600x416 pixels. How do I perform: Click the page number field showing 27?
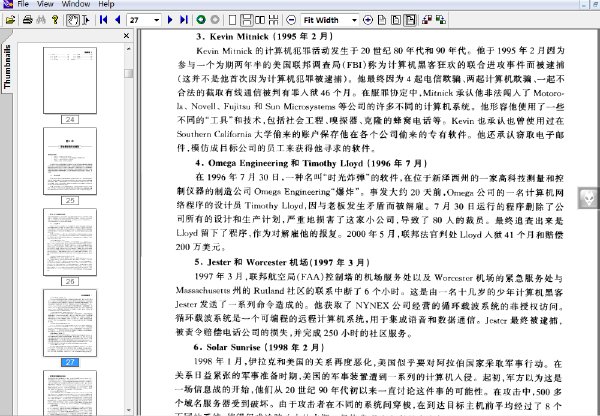[x=140, y=20]
